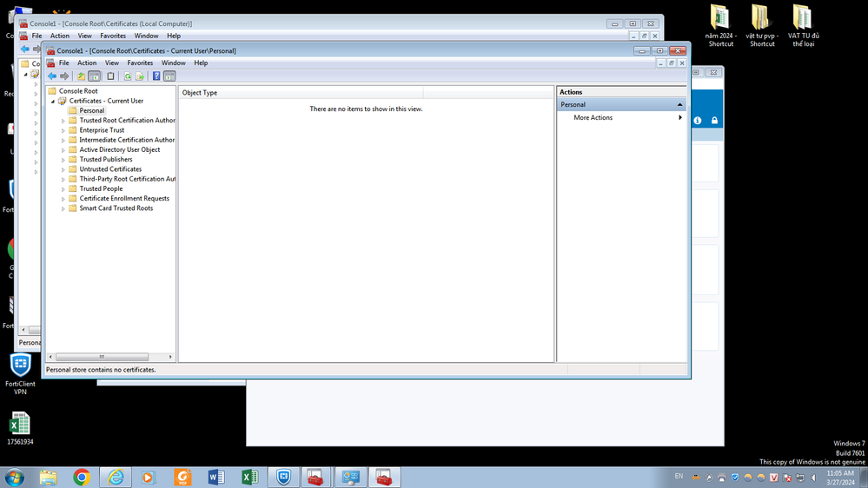The width and height of the screenshot is (868, 488).
Task: Open the Windows Start menu
Action: pyautogui.click(x=15, y=477)
